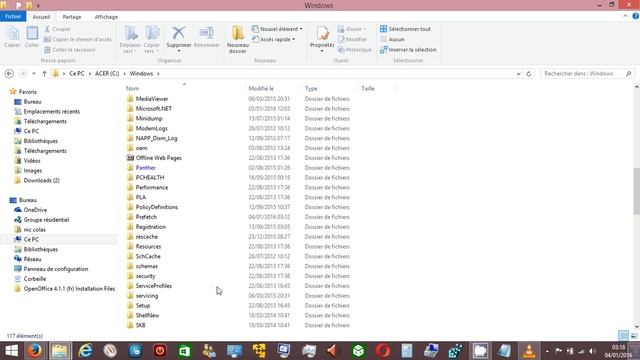Open the Windows Start button
Image resolution: width=640 pixels, height=360 pixels.
coord(11,351)
